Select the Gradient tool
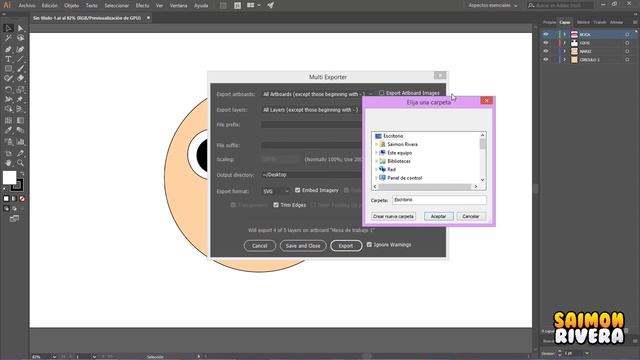Viewport: 640px width, 360px height. click(20, 120)
